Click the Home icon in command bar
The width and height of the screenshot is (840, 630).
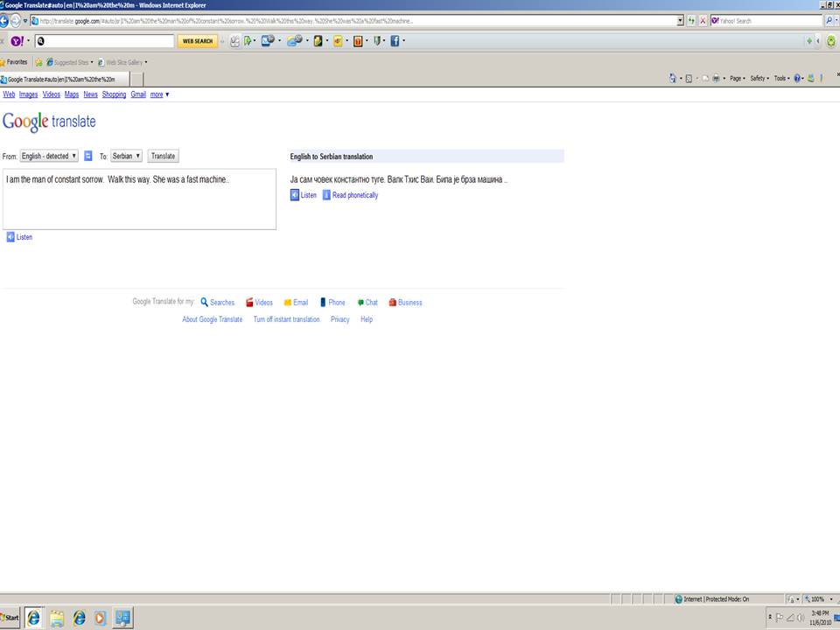point(673,78)
